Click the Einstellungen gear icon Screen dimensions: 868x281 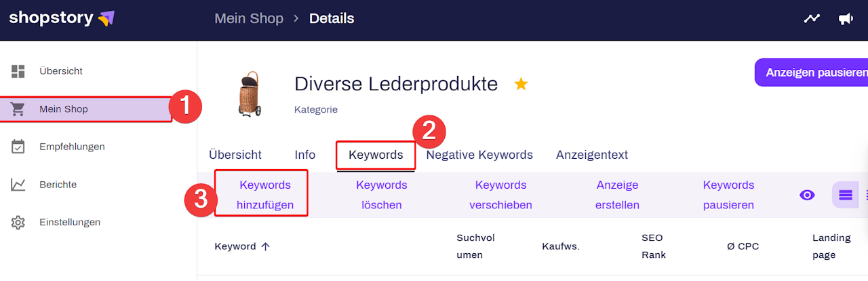[18, 223]
